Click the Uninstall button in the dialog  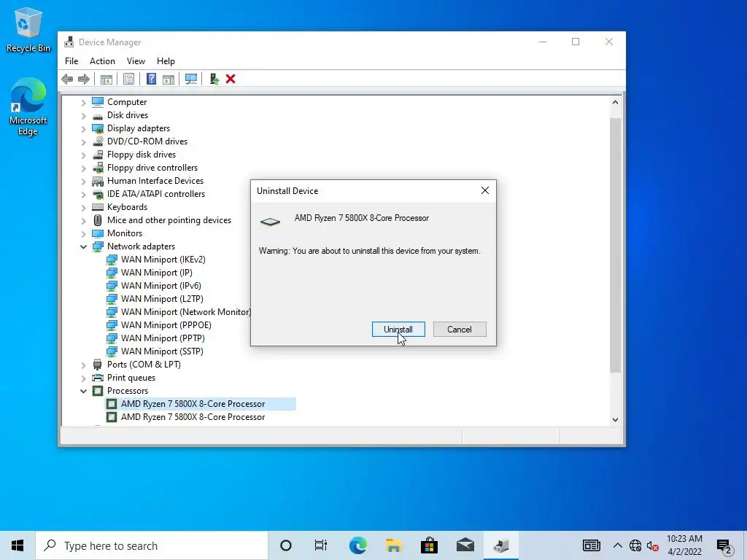pos(398,329)
